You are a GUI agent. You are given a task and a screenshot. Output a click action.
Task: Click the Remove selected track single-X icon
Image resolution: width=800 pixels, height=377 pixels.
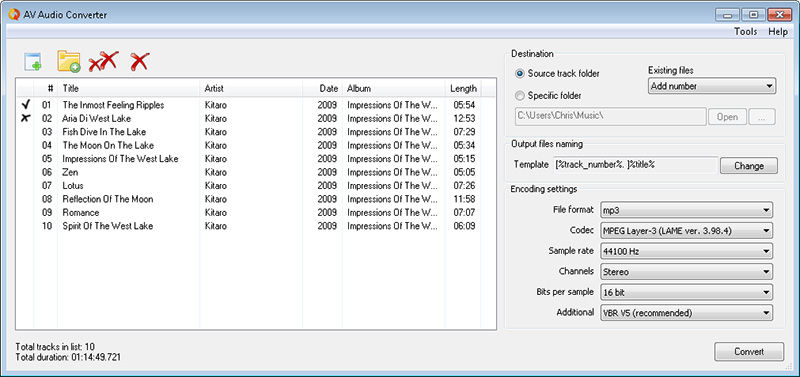coord(140,61)
